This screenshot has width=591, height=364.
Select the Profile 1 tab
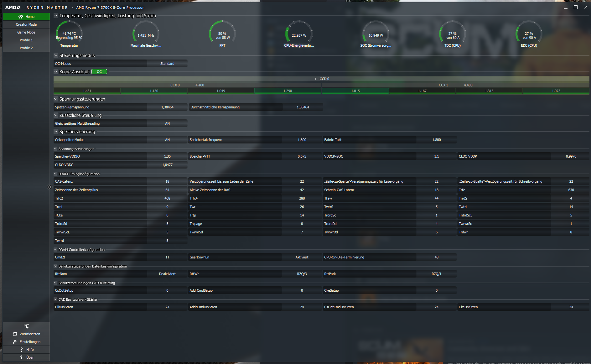[x=26, y=40]
